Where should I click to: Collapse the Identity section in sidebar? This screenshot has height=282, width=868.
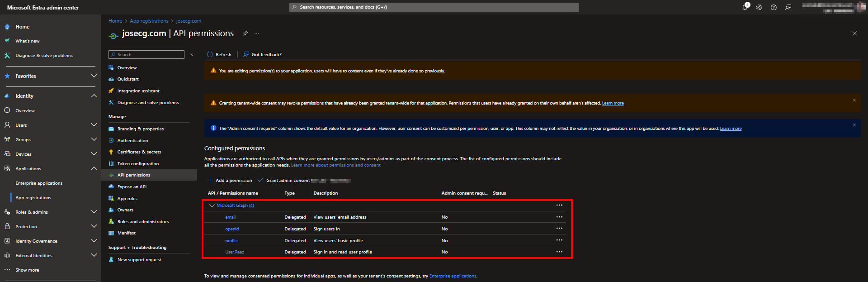click(x=94, y=96)
